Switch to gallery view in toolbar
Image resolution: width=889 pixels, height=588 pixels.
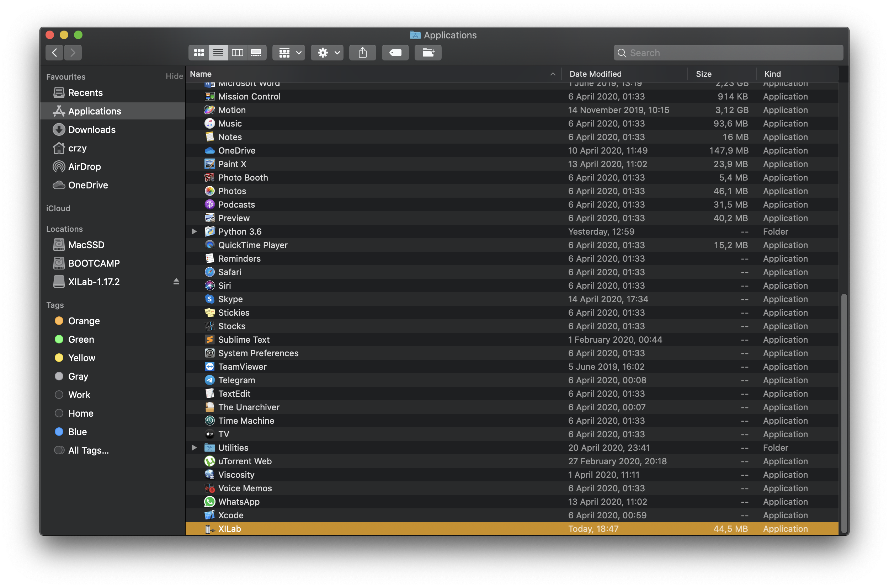(x=256, y=53)
